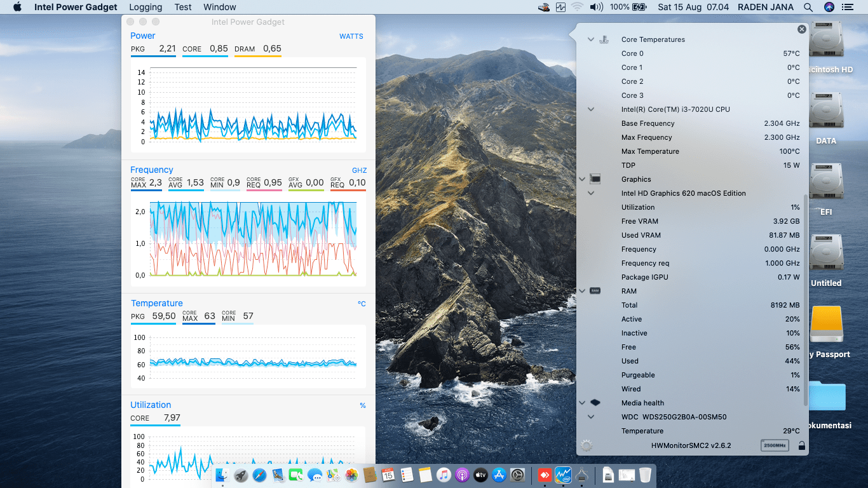This screenshot has width=868, height=488.
Task: Open HWMonitorSMC2 settings gear icon
Action: point(586,445)
